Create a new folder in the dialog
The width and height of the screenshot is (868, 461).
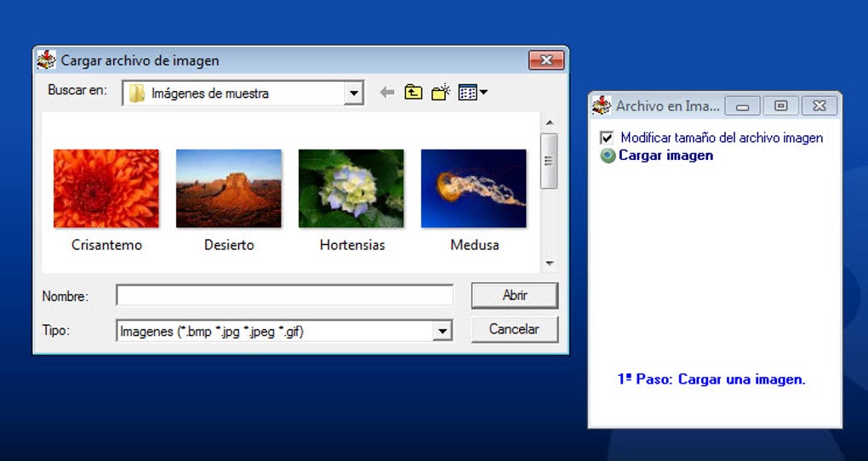tap(441, 93)
